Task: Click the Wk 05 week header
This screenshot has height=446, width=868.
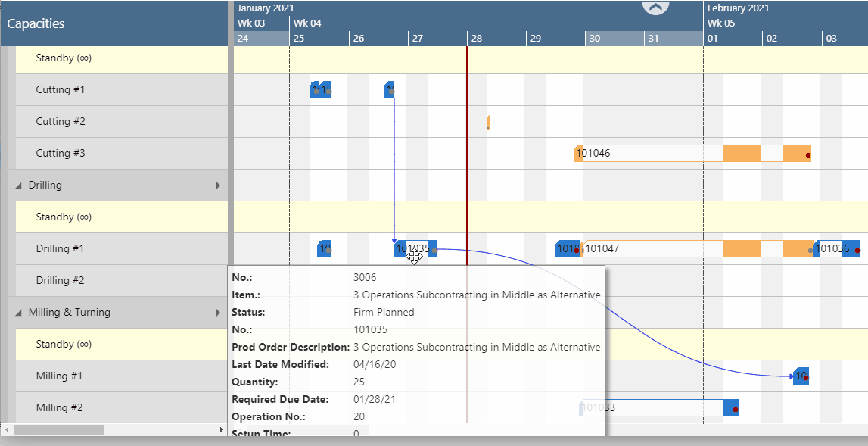Action: tap(720, 23)
